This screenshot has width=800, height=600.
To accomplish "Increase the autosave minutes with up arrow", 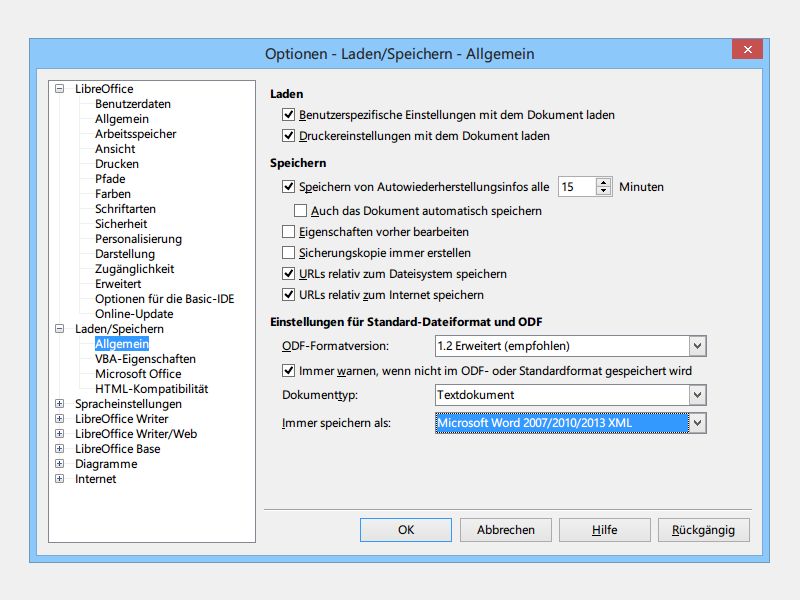I will [603, 182].
